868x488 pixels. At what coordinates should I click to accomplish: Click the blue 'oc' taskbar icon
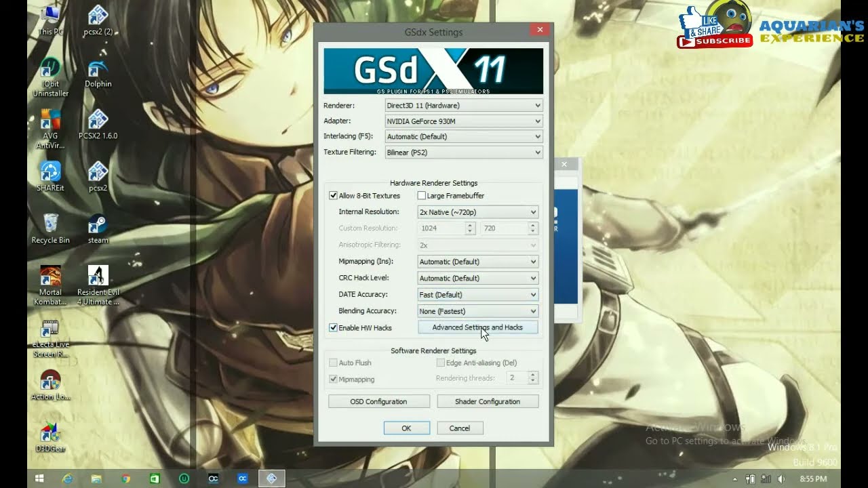(x=242, y=479)
